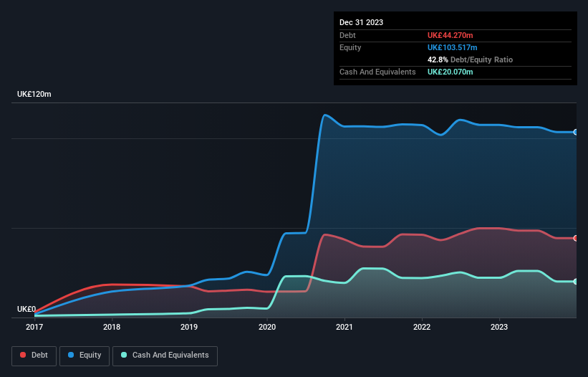This screenshot has height=377, width=588.
Task: Select the Debt endpoint marker on chart
Action: pyautogui.click(x=576, y=238)
